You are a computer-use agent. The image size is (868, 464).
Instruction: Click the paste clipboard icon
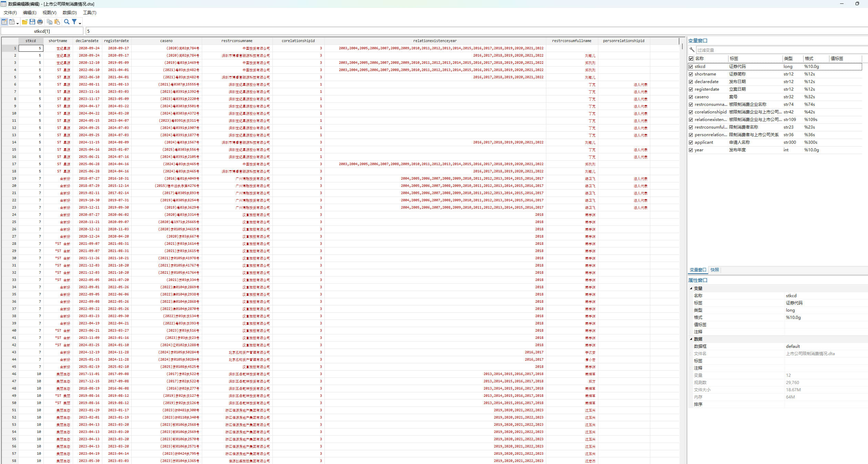pos(57,22)
